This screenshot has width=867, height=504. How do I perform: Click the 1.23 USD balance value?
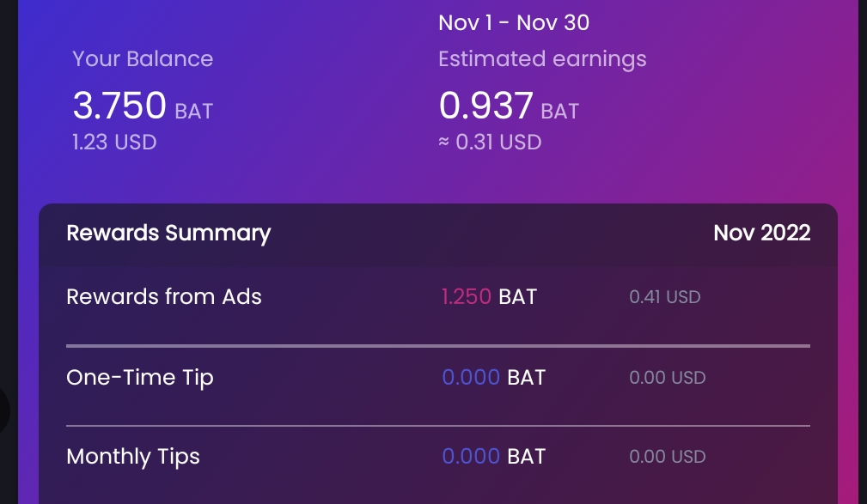pos(114,142)
